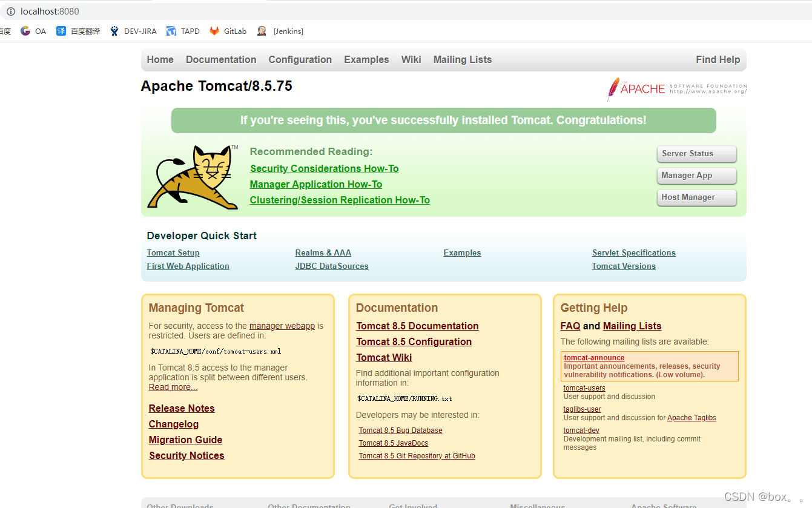Open the OA bookmark icon
The width and height of the screenshot is (812, 508).
coord(25,31)
